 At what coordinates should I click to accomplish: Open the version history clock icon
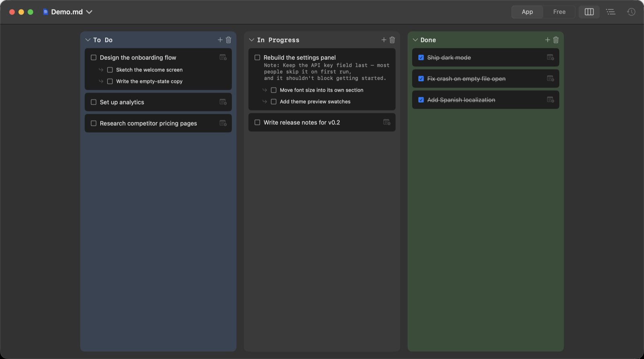pos(631,12)
